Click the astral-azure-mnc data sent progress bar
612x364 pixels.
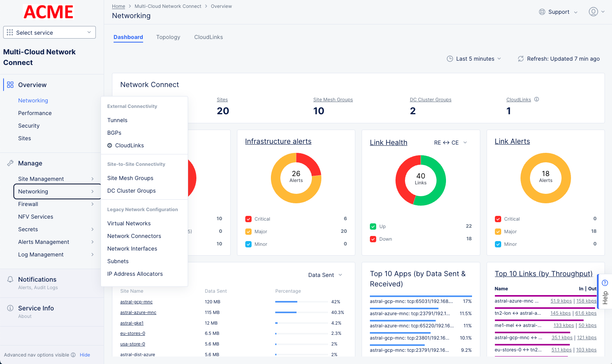click(x=302, y=312)
